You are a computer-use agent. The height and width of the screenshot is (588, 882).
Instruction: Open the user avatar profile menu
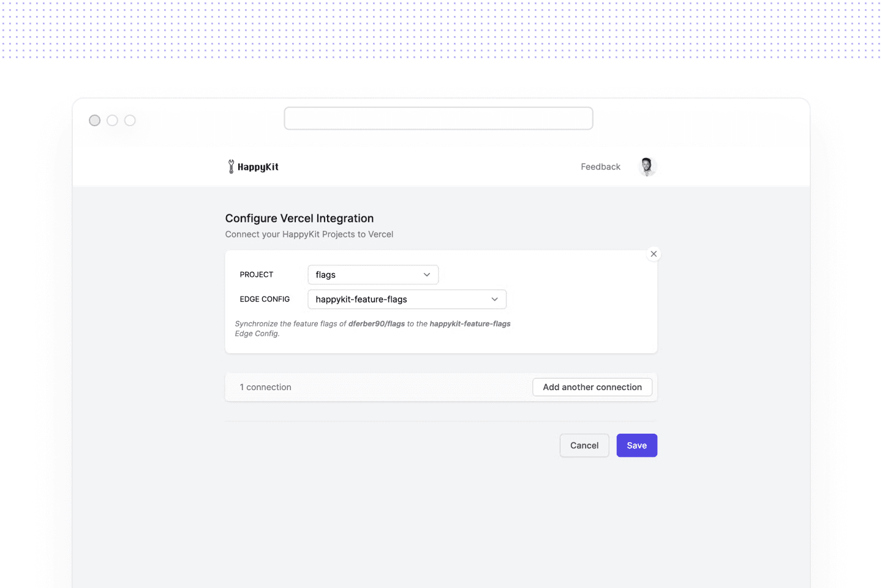647,167
